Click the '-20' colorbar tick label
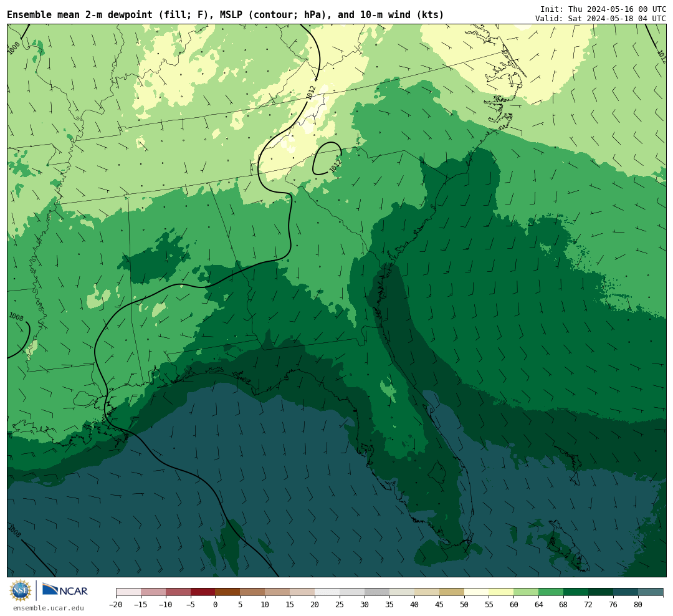 pyautogui.click(x=116, y=605)
